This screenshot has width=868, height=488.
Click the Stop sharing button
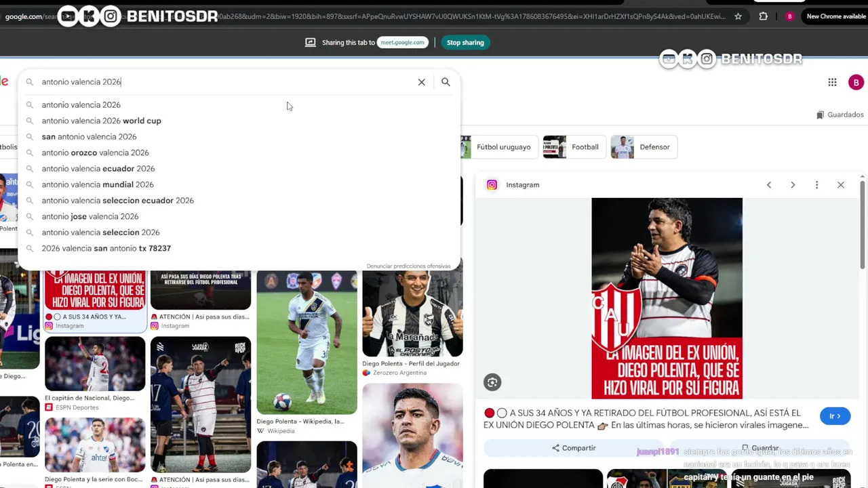[465, 43]
